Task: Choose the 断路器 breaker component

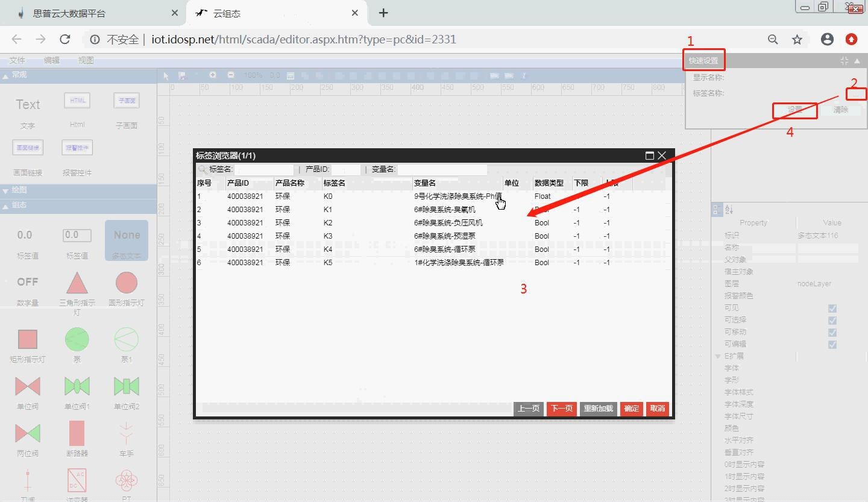Action: coord(77,433)
